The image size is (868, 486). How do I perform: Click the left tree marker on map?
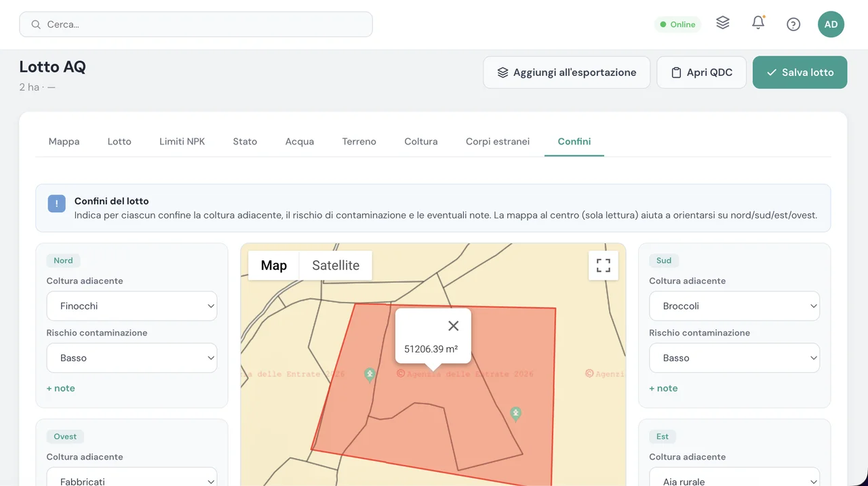370,376
